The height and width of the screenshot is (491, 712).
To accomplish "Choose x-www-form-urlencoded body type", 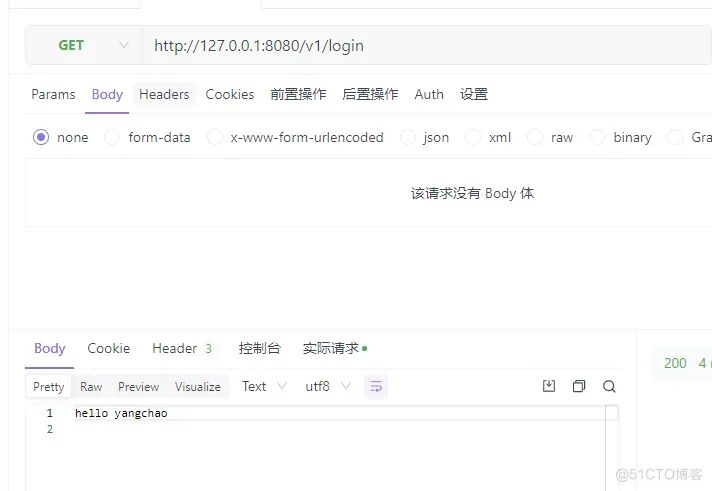I will pyautogui.click(x=214, y=137).
